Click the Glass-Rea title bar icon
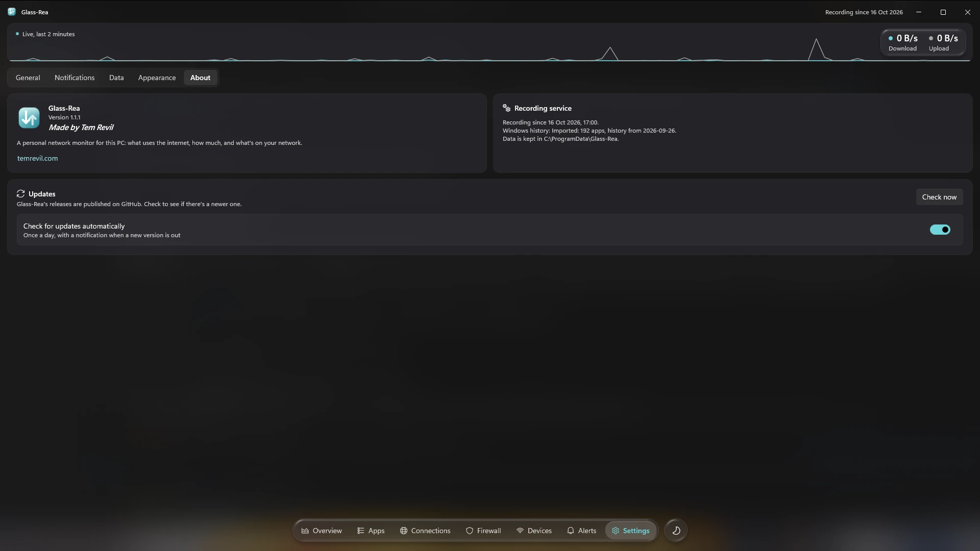Screen dimensions: 980x551 [12, 12]
